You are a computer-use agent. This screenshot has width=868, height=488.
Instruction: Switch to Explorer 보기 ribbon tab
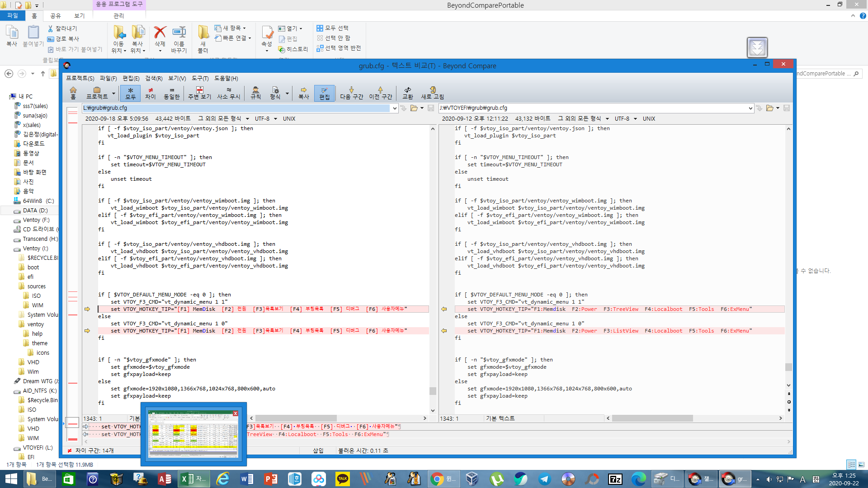click(x=80, y=16)
